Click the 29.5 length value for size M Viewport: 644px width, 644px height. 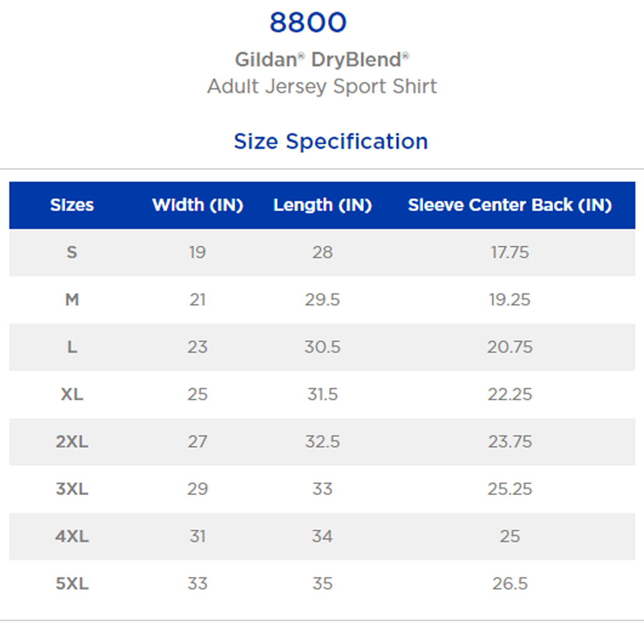pos(322,300)
